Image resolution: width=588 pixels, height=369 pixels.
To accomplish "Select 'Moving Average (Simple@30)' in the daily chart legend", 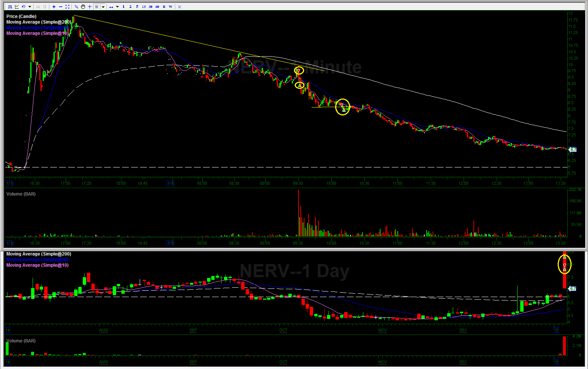I will pyautogui.click(x=37, y=260).
